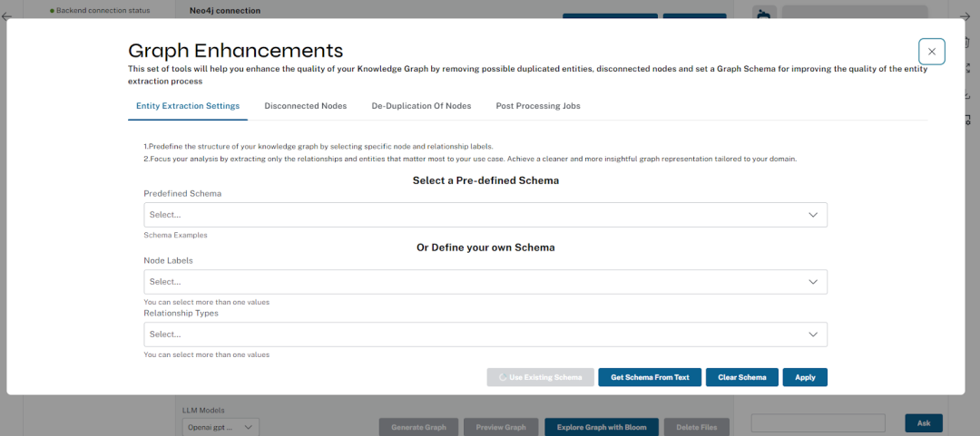The width and height of the screenshot is (980, 436).
Task: Click Delete Files in background window
Action: tap(696, 427)
